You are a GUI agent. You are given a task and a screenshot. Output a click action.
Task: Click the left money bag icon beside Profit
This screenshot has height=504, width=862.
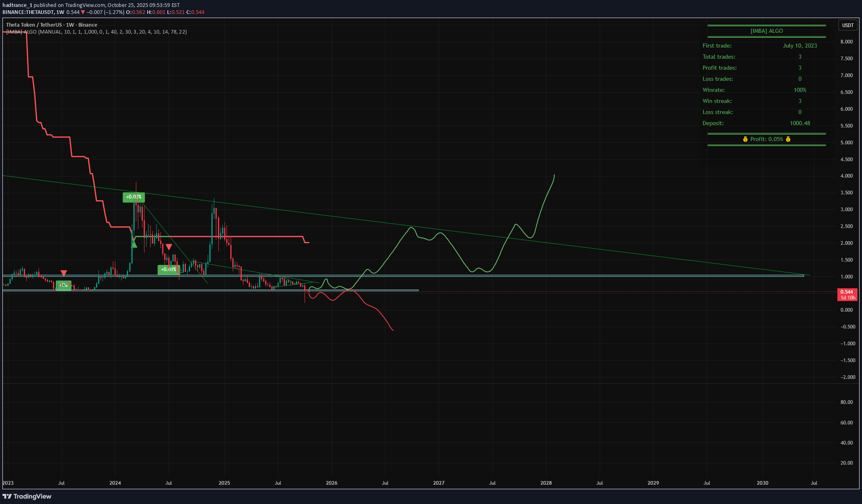745,139
